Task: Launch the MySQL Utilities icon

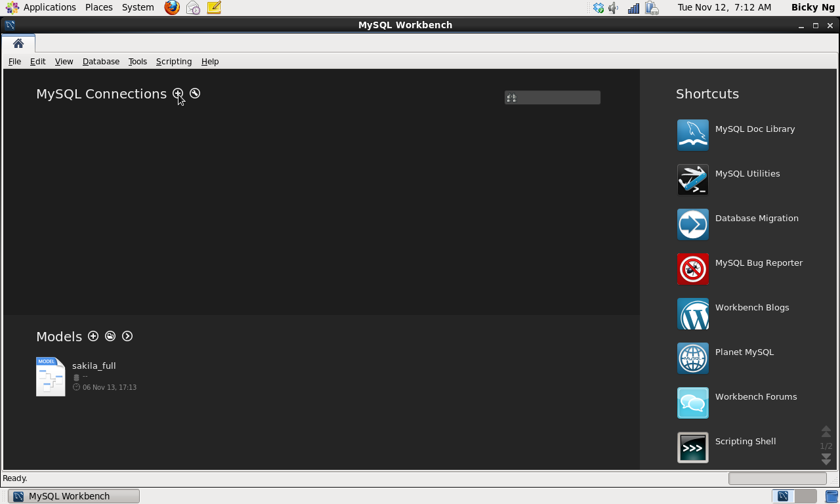Action: coord(693,180)
